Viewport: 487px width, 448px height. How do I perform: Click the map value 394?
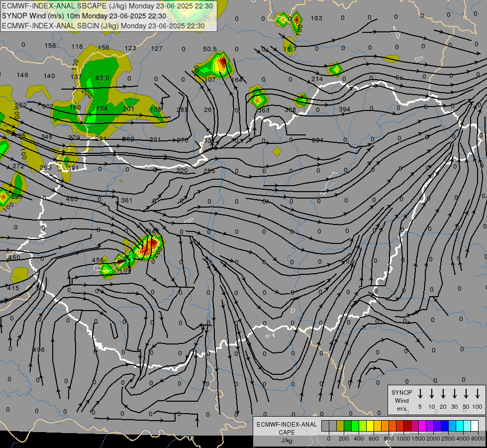(x=344, y=110)
